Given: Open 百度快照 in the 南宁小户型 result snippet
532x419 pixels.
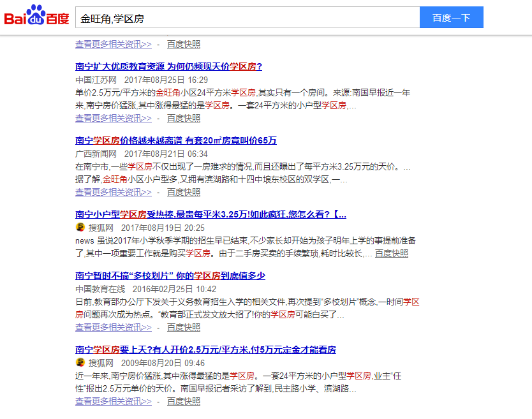Looking at the screenshot, I should [392, 253].
